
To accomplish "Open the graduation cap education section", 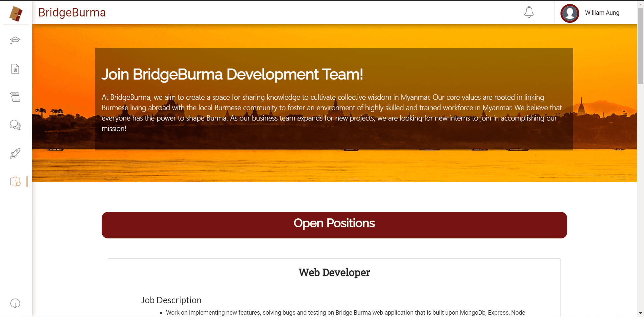I will (15, 41).
